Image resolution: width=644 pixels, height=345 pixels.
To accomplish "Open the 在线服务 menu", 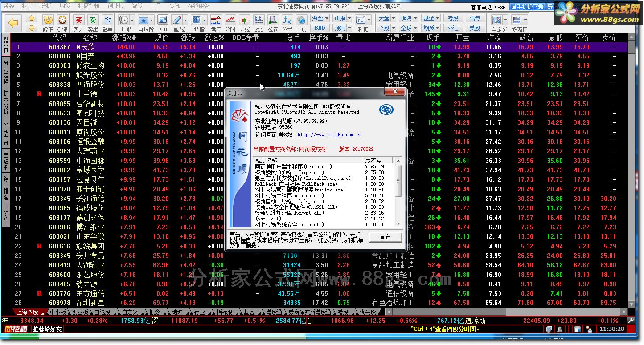I will (198, 6).
